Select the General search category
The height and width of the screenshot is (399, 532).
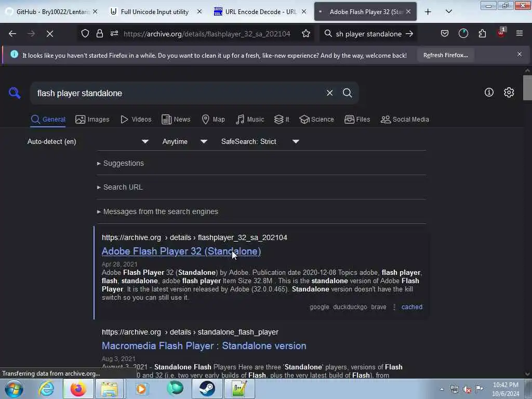pyautogui.click(x=48, y=119)
